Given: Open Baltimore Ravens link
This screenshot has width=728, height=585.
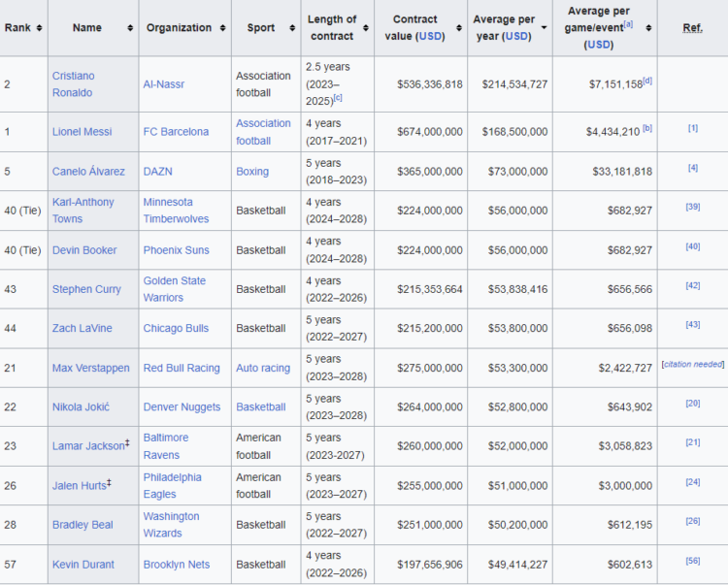Looking at the screenshot, I should pyautogui.click(x=166, y=446).
